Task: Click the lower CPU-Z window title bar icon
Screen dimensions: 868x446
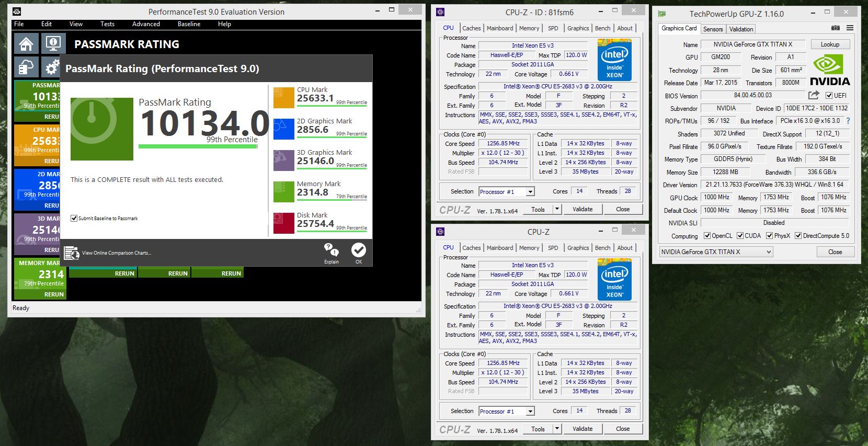Action: [x=440, y=232]
